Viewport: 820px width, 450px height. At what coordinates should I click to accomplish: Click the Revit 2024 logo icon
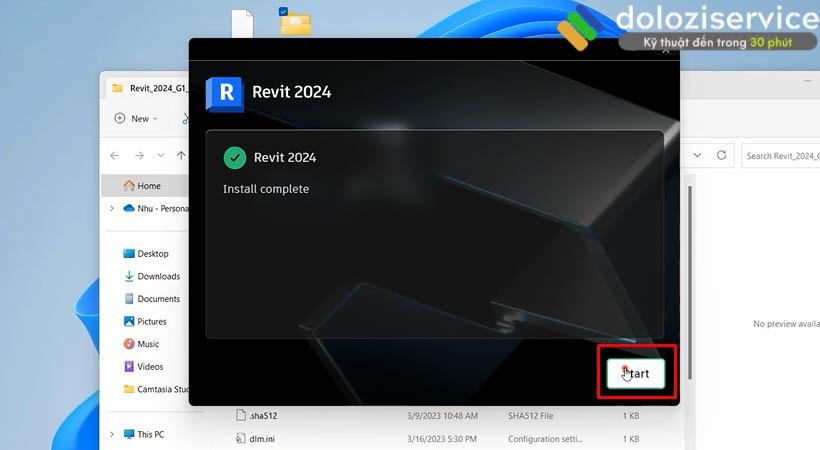tap(225, 93)
